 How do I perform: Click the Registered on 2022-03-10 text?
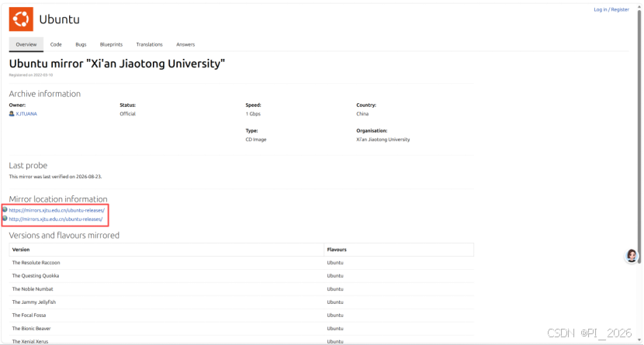click(31, 75)
